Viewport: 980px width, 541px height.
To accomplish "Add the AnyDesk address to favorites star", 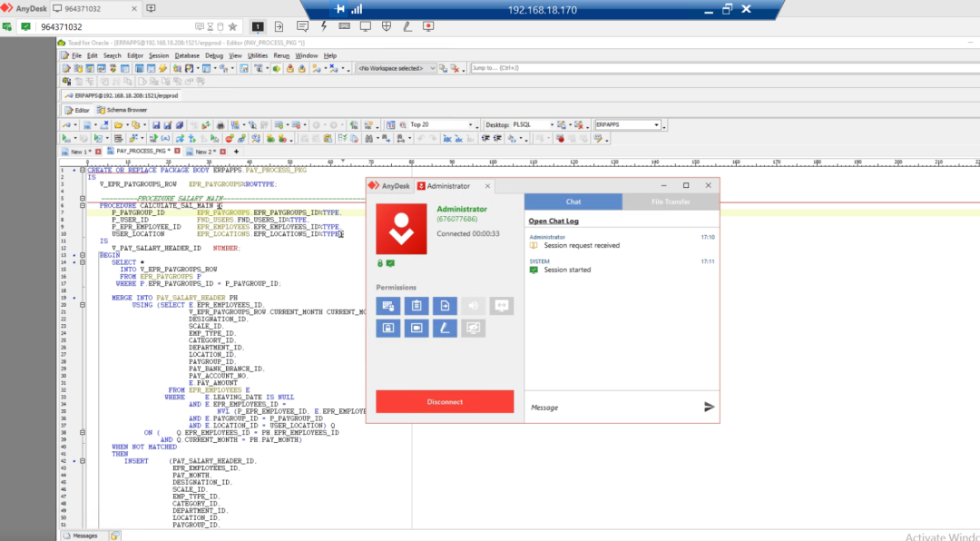I will (x=232, y=27).
